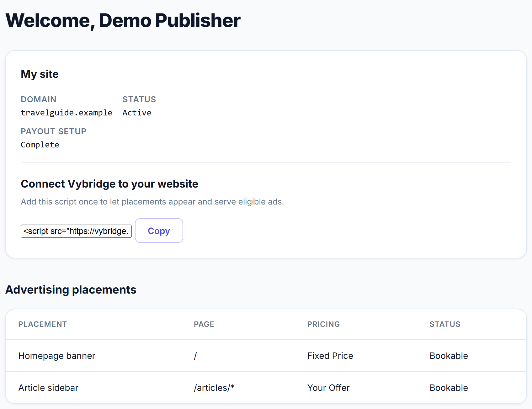This screenshot has height=409, width=532.
Task: Click the /articles/* page path cell
Action: coord(214,388)
